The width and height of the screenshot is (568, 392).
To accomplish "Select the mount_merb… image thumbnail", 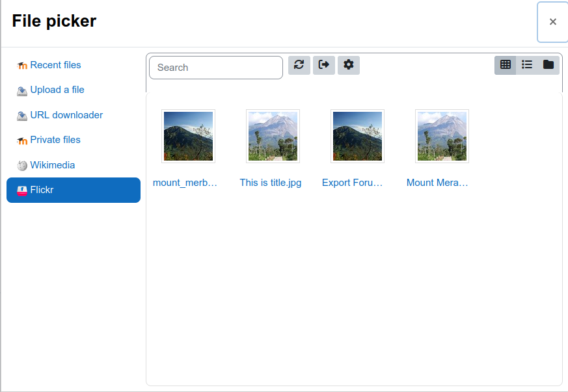I will pos(189,136).
